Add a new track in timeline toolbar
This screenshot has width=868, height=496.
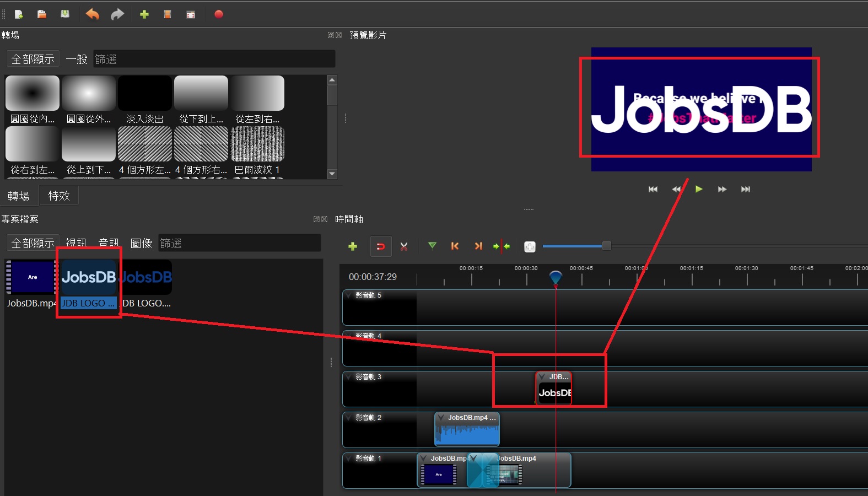(x=353, y=246)
